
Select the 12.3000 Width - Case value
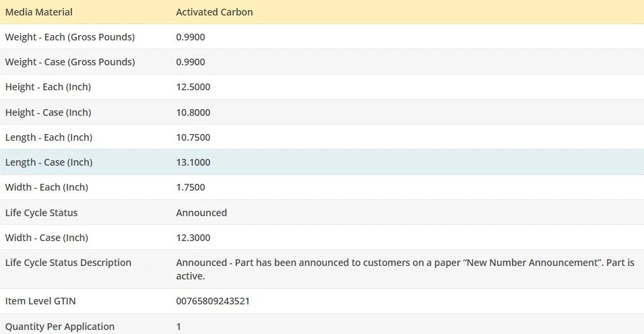tap(193, 238)
